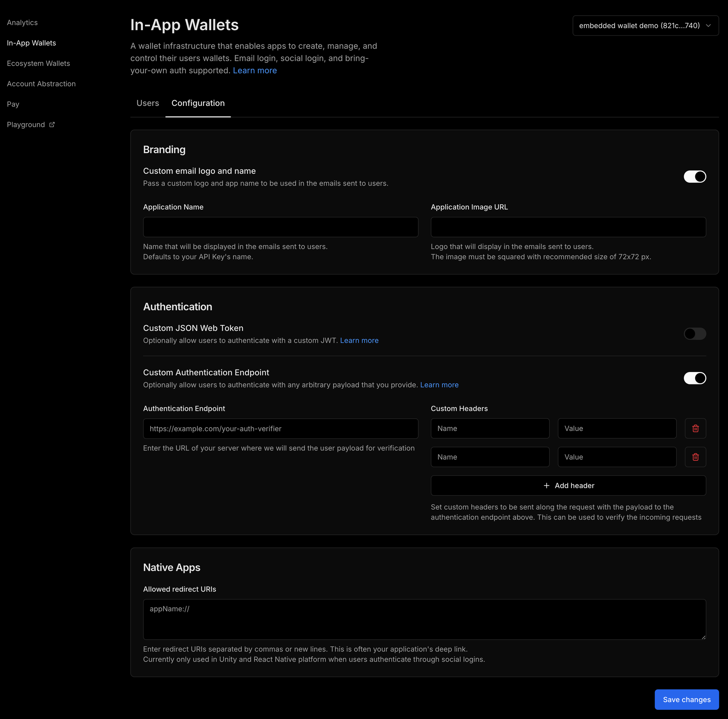
Task: Open the embedded wallet demo project dropdown
Action: [x=645, y=25]
